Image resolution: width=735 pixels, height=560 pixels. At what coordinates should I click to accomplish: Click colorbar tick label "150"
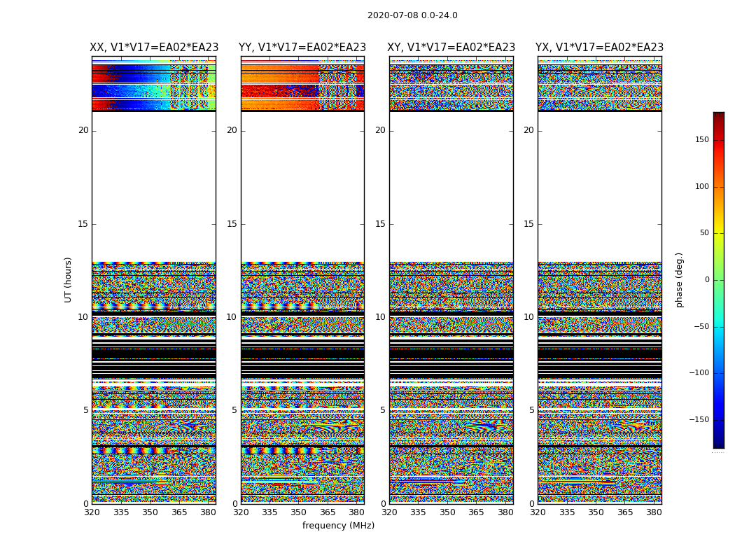pyautogui.click(x=702, y=140)
